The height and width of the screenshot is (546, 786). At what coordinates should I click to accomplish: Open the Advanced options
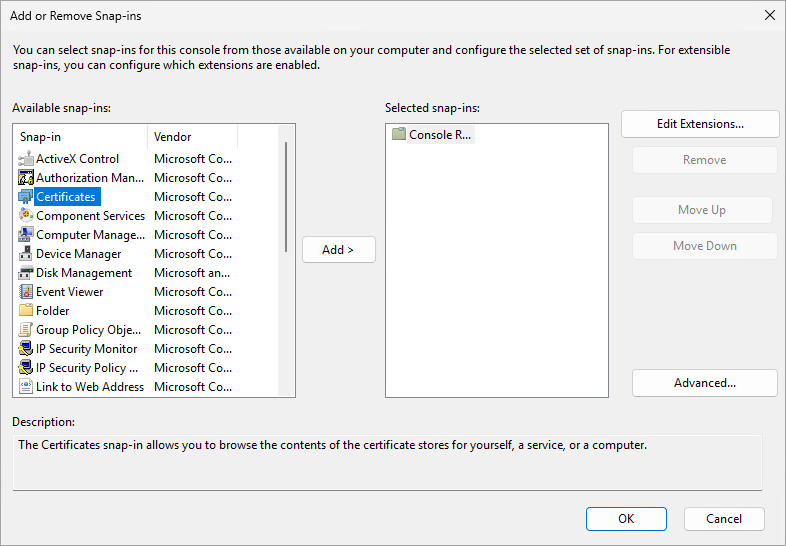pos(704,383)
